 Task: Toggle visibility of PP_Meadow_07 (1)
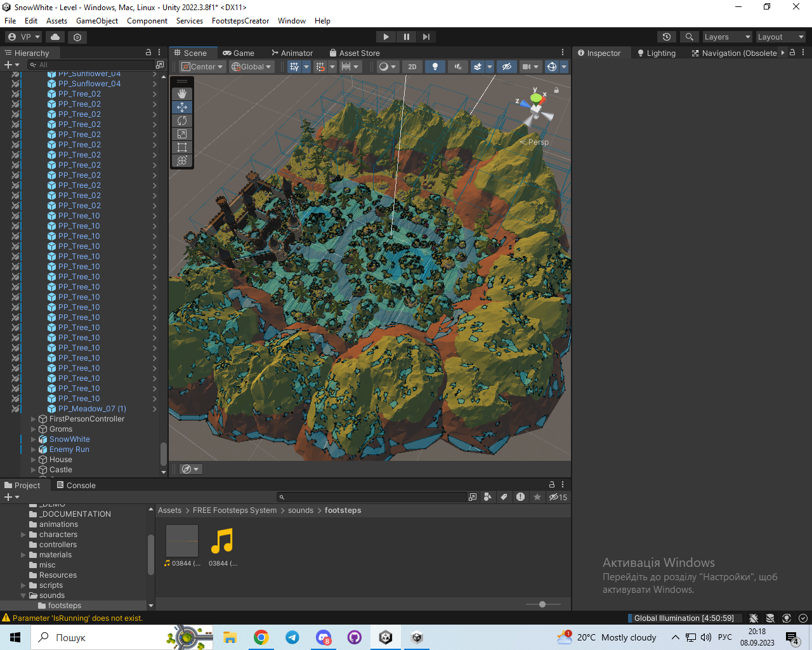click(15, 409)
